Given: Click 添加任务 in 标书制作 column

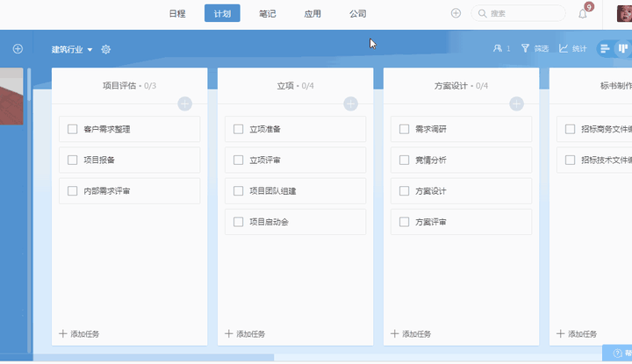Looking at the screenshot, I should (x=577, y=334).
